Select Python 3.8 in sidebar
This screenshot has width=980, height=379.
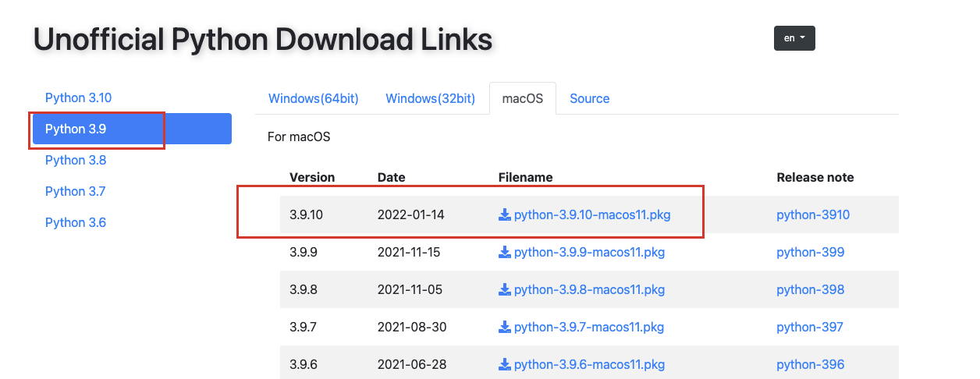(76, 160)
